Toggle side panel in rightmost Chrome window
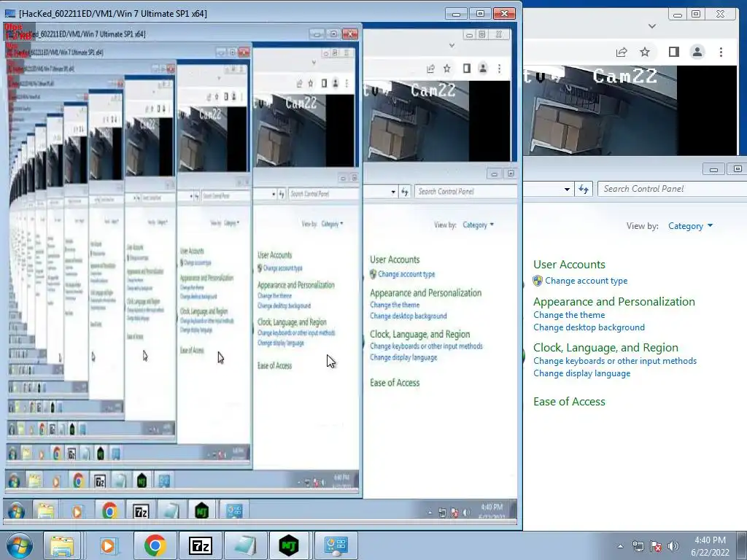The image size is (747, 560). point(673,52)
